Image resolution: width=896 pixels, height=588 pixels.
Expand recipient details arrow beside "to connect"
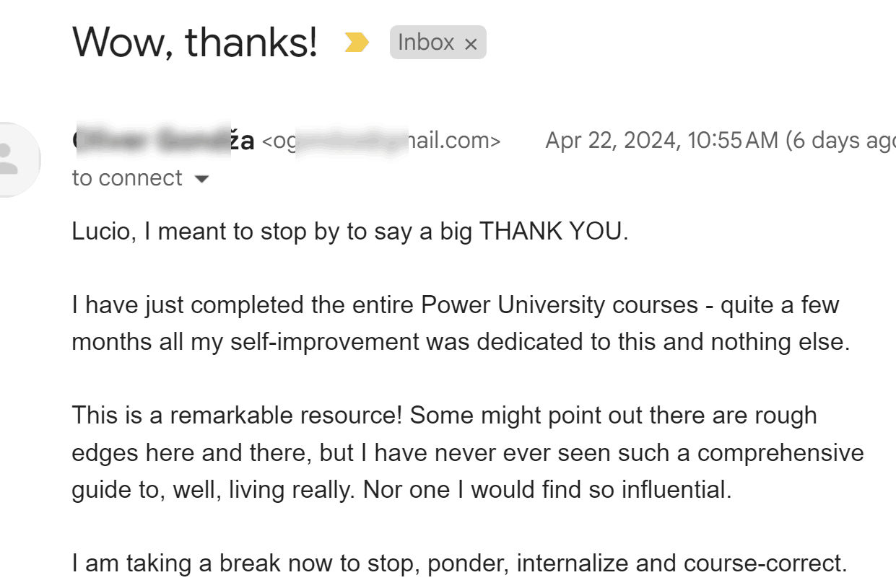coord(202,179)
